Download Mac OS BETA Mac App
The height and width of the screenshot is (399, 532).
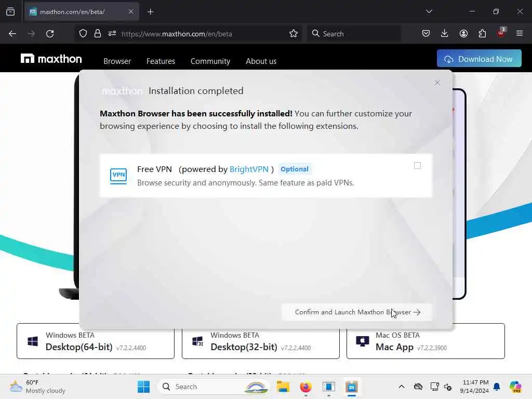425,341
